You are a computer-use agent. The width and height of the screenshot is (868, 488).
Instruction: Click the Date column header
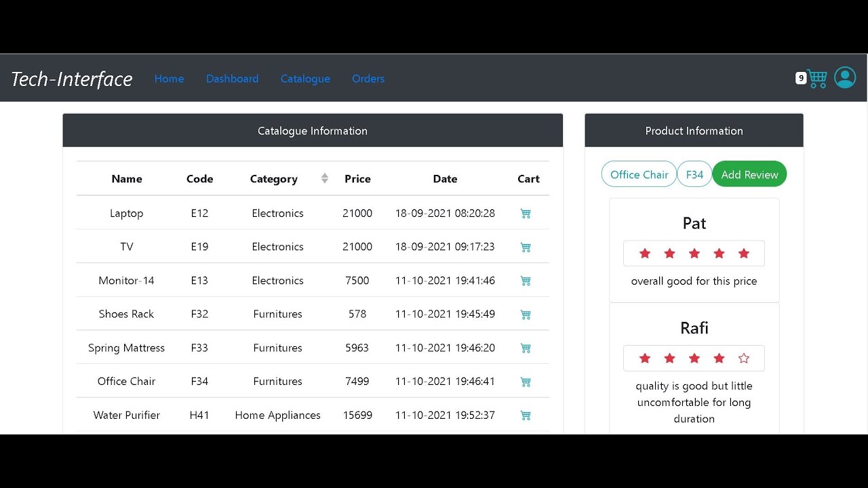tap(445, 179)
